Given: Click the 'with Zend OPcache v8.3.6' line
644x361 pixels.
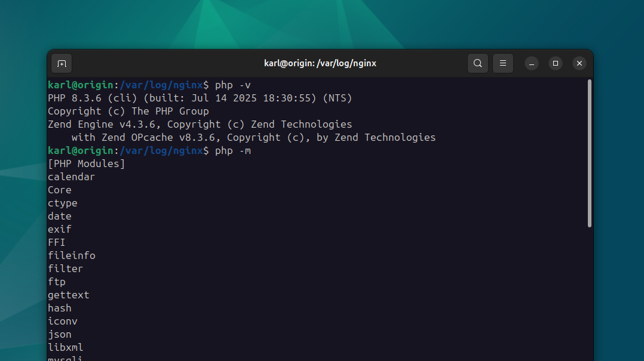Looking at the screenshot, I should point(253,137).
